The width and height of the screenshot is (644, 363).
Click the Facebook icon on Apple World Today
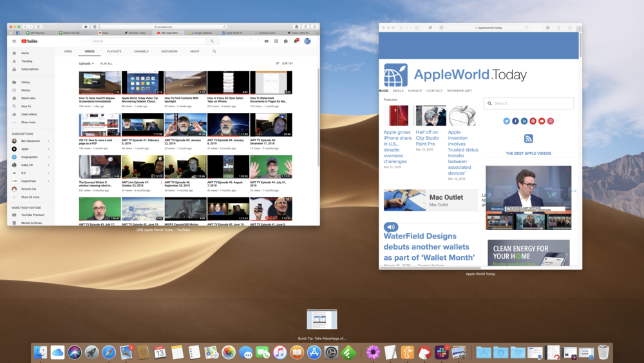(515, 121)
